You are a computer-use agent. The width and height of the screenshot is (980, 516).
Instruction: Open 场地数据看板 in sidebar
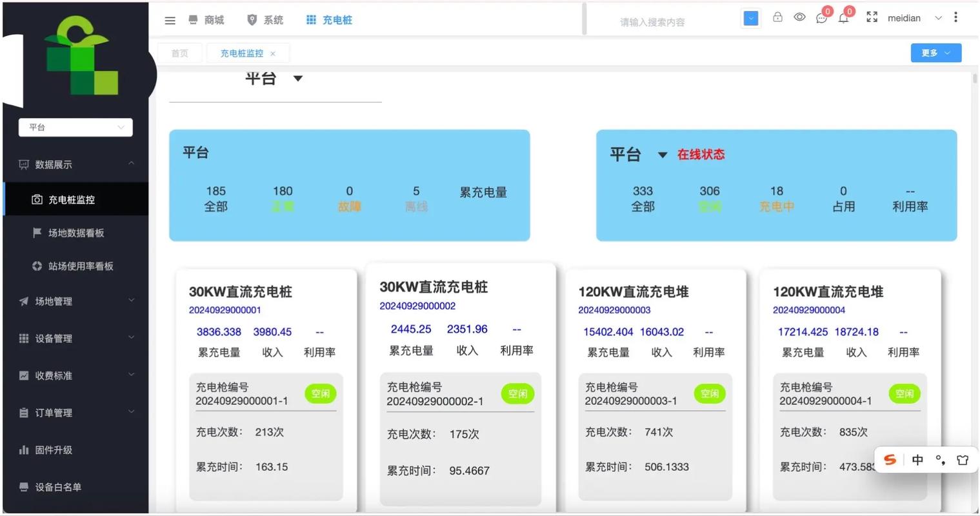coord(75,233)
